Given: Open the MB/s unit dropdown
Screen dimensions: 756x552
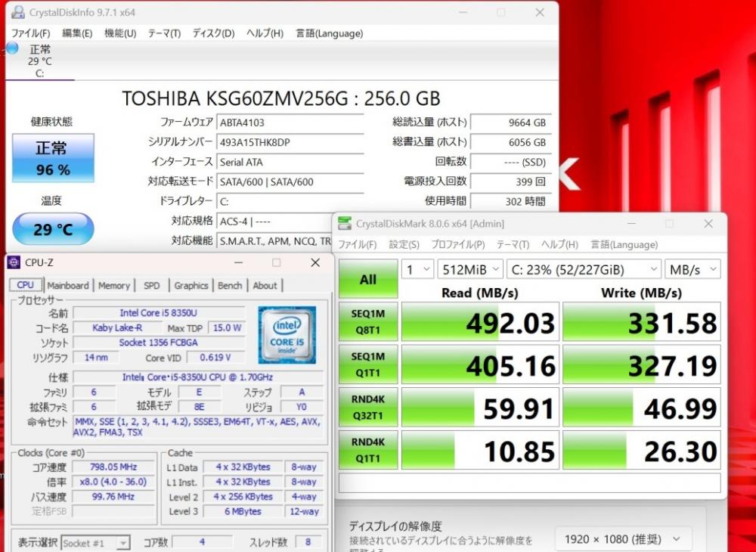Looking at the screenshot, I should [692, 269].
